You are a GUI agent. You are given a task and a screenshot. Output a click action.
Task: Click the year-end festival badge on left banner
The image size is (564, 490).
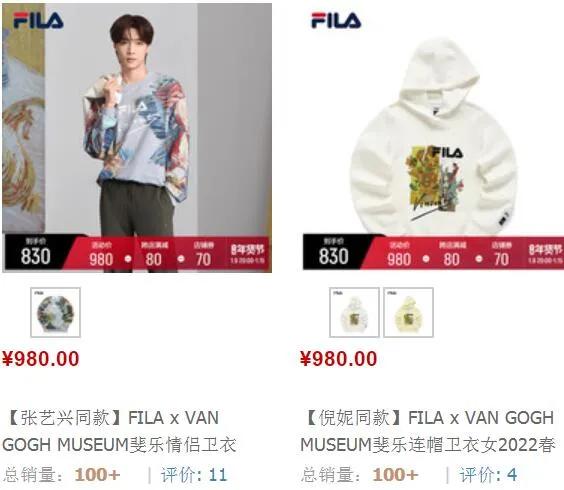[247, 253]
